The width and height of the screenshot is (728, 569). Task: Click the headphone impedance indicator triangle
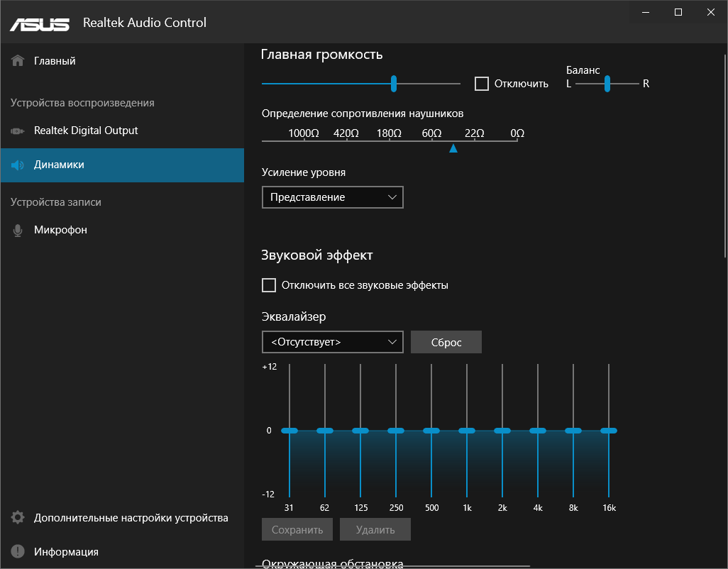tap(453, 148)
